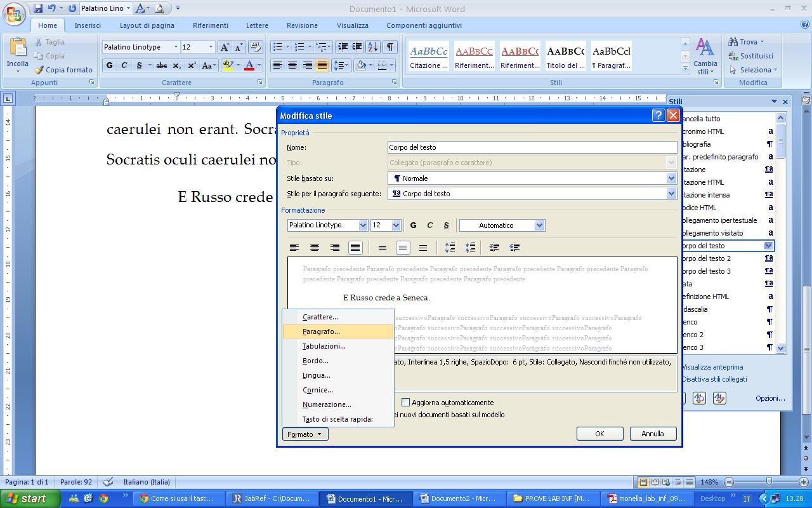This screenshot has width=812, height=508.
Task: Increase font size in ribbon
Action: click(x=225, y=47)
